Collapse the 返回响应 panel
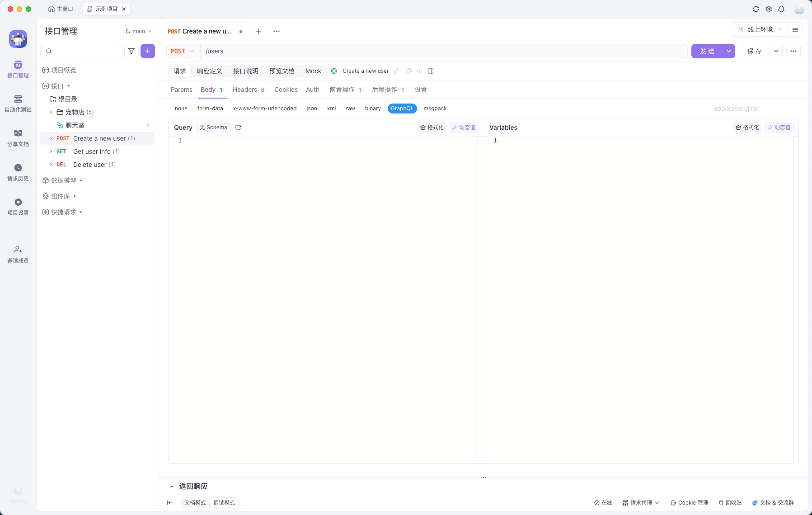This screenshot has width=812, height=515. (x=172, y=487)
